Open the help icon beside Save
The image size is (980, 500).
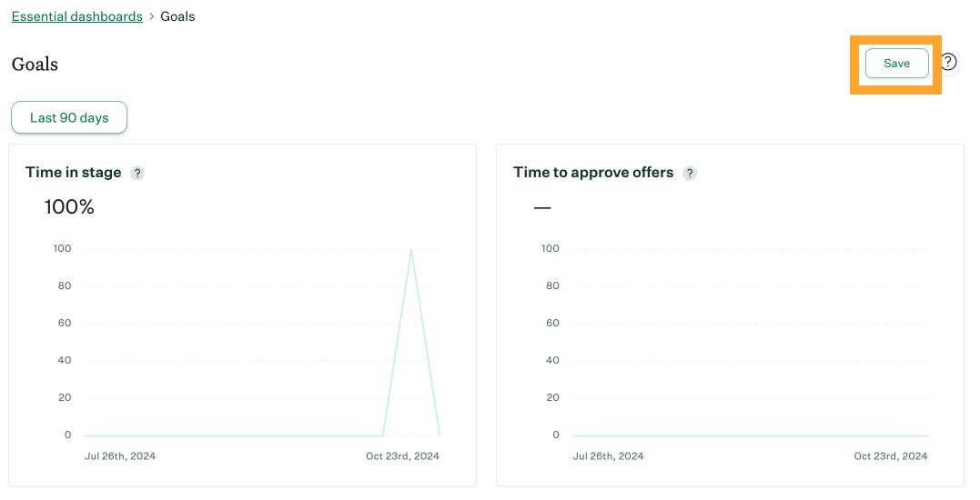(x=948, y=62)
